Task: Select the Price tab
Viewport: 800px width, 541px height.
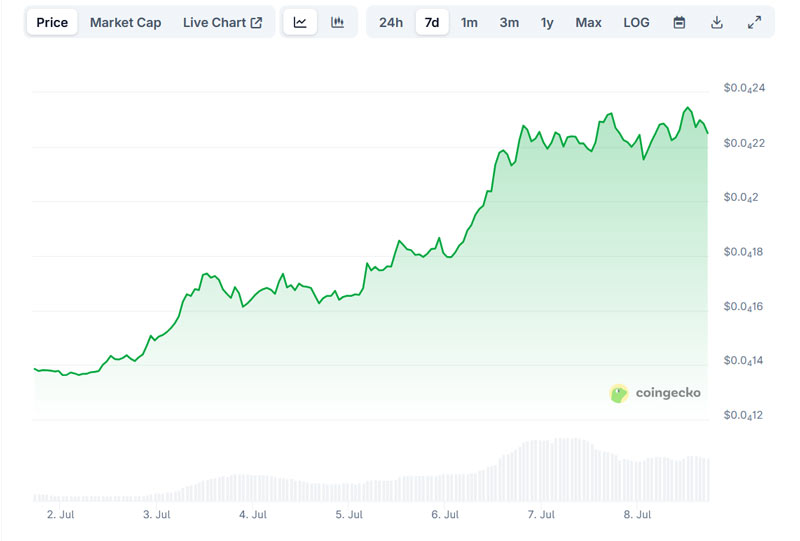Action: [x=52, y=22]
